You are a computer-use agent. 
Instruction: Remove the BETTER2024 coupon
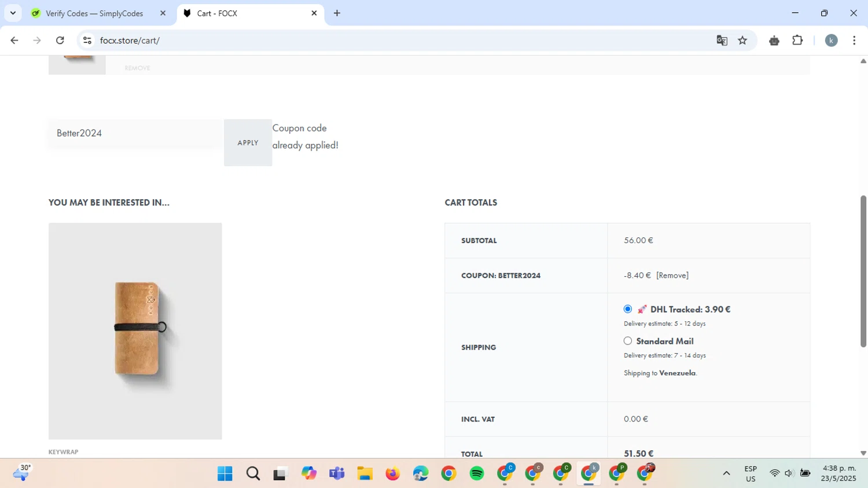[x=672, y=276]
